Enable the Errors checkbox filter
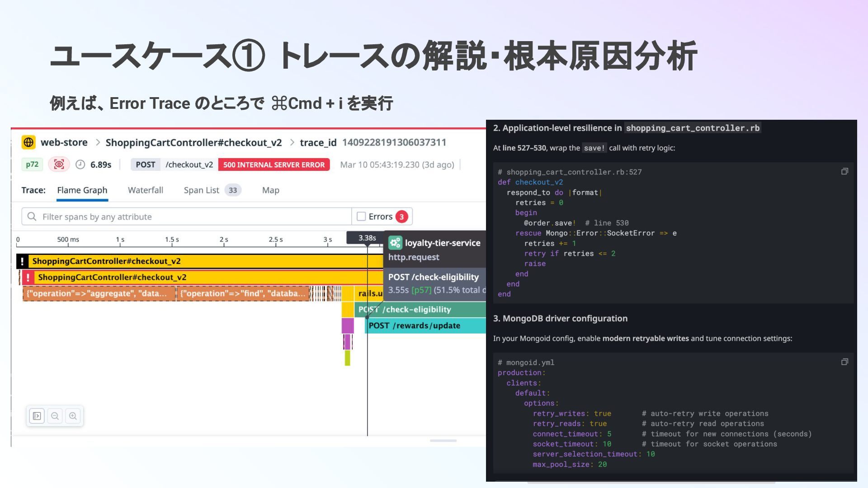Image resolution: width=868 pixels, height=488 pixels. [361, 216]
